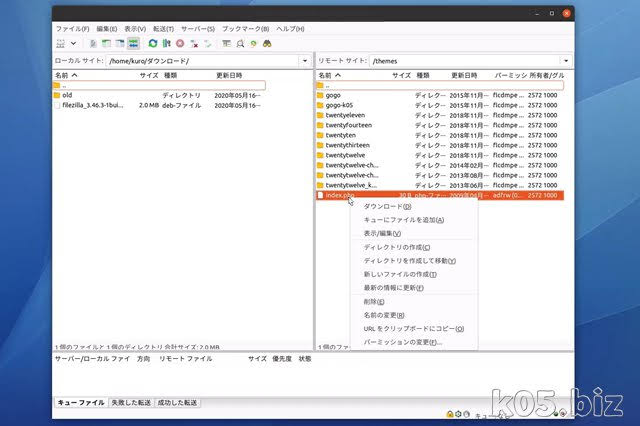Image resolution: width=640 pixels, height=426 pixels.
Task: Toggle the remote directory tree view
Action: (x=120, y=43)
